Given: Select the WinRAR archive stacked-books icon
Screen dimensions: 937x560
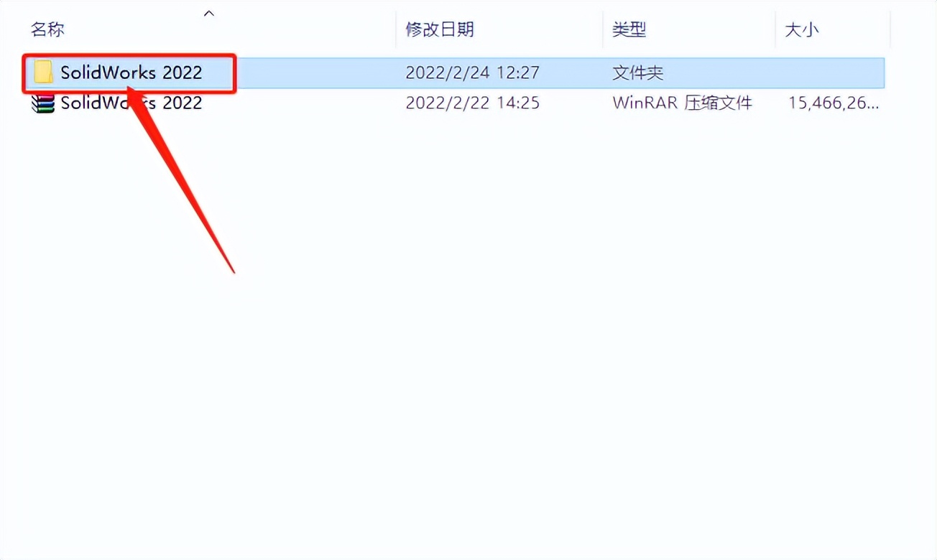Looking at the screenshot, I should point(44,103).
